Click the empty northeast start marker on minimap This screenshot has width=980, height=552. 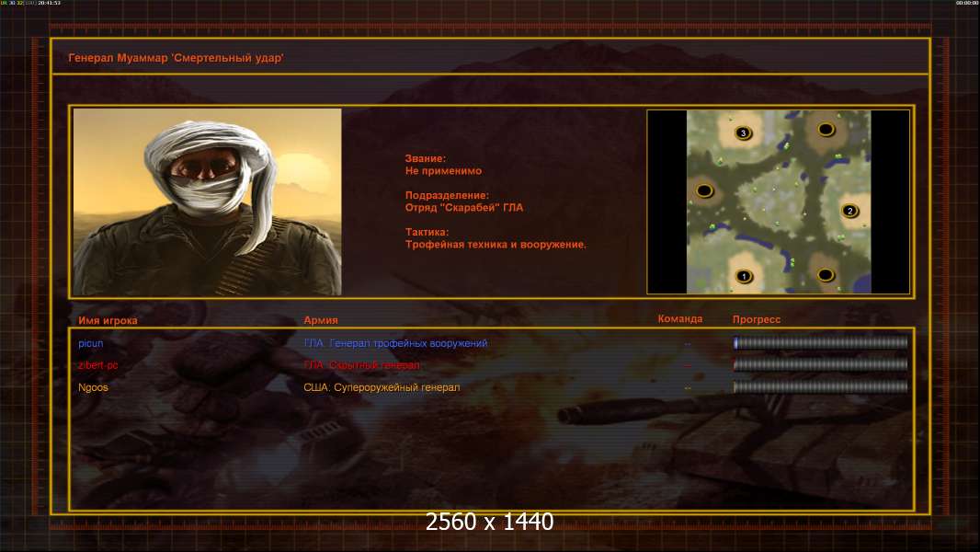pyautogui.click(x=826, y=130)
